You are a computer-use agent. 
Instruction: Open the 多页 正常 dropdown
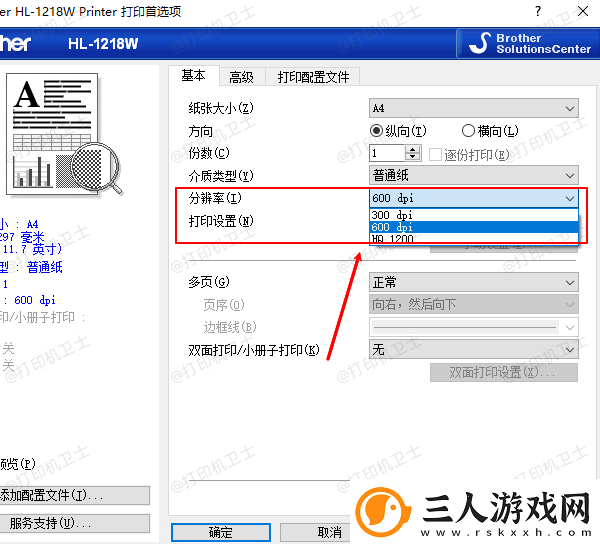[x=474, y=282]
